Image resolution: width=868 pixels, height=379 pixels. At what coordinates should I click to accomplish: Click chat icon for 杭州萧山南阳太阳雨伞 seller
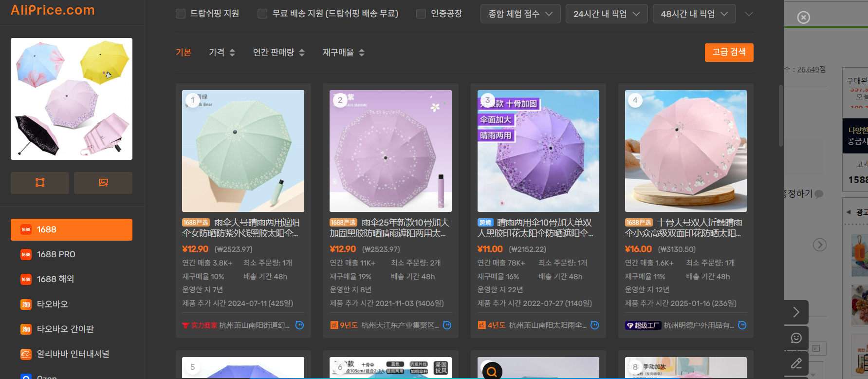pyautogui.click(x=595, y=325)
